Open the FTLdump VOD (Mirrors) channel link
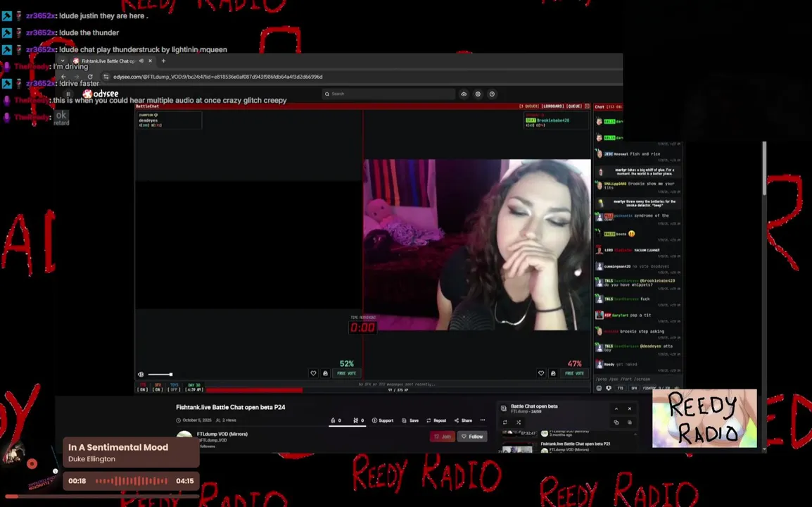Viewport: 812px width, 507px height. [222, 434]
